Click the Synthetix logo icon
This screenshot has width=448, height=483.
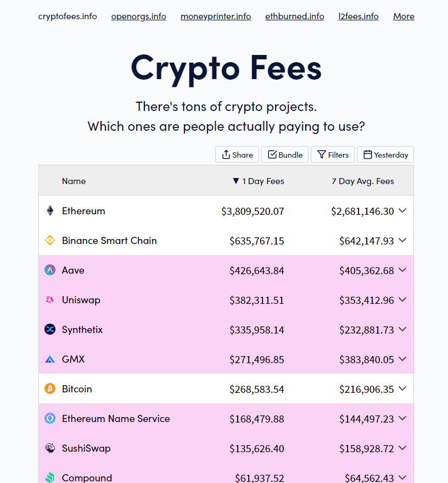tap(50, 329)
